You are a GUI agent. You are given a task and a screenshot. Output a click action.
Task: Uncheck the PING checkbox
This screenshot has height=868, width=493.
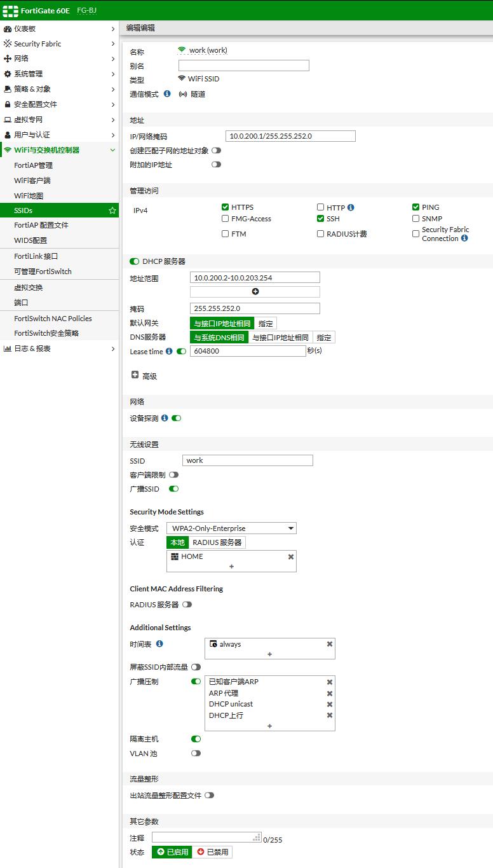pyautogui.click(x=415, y=207)
